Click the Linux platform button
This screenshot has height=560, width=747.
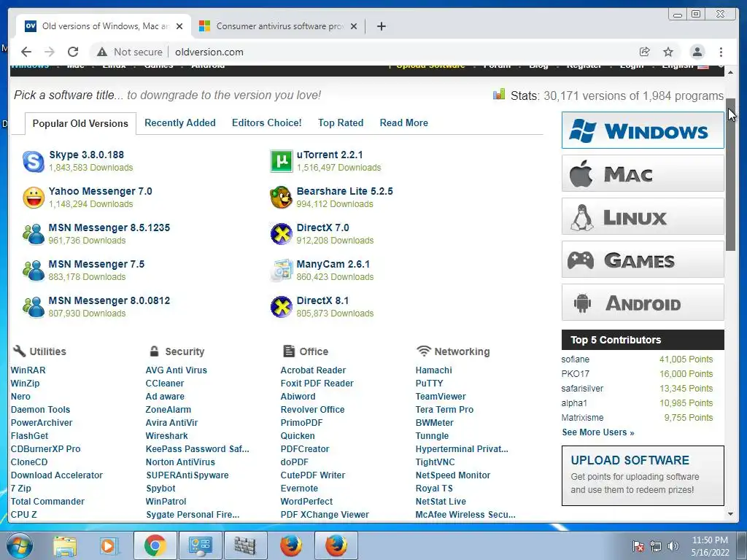[x=643, y=217]
